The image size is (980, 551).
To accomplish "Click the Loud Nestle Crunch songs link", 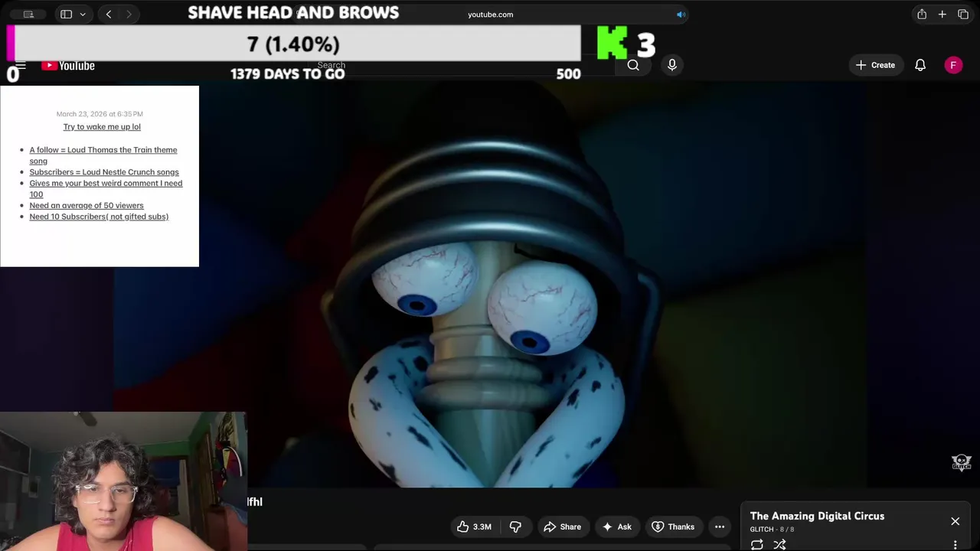I will 104,172.
